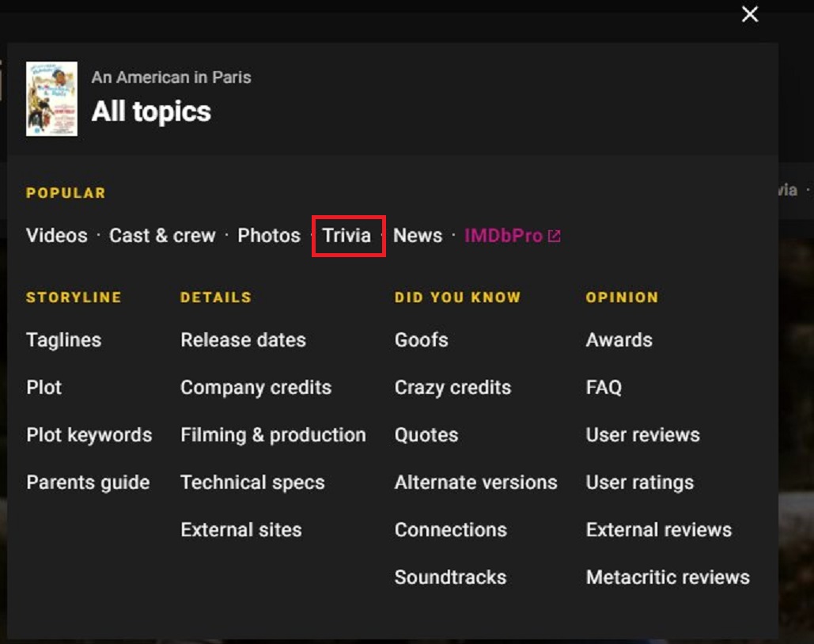Open Plot keywords page

(89, 435)
